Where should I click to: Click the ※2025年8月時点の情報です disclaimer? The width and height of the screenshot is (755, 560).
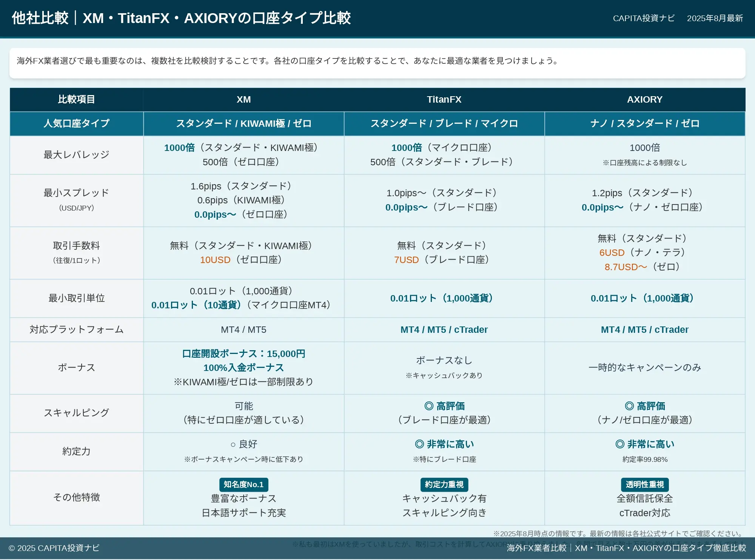(x=619, y=534)
